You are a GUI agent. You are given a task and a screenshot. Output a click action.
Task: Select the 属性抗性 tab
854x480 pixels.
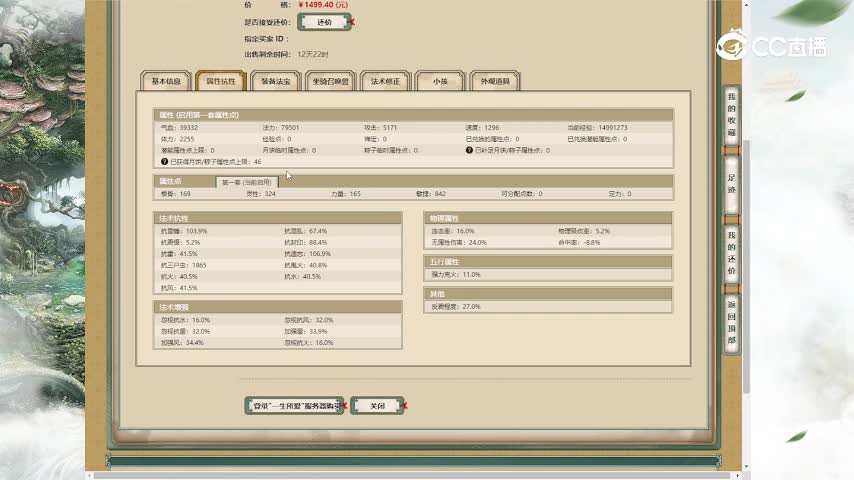click(221, 82)
